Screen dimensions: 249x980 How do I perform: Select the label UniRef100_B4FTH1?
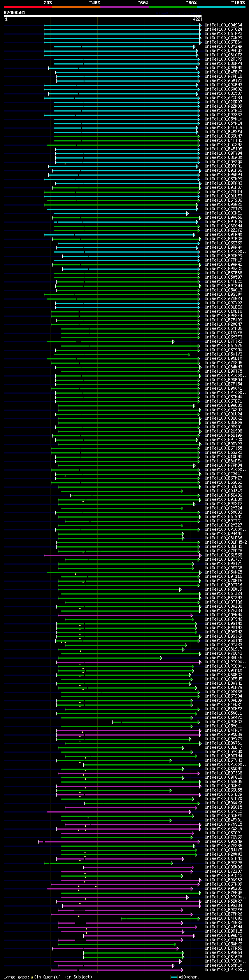(223, 141)
